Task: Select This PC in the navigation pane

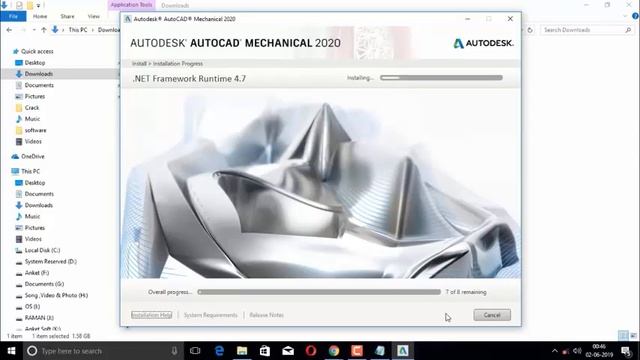Action: (x=30, y=171)
